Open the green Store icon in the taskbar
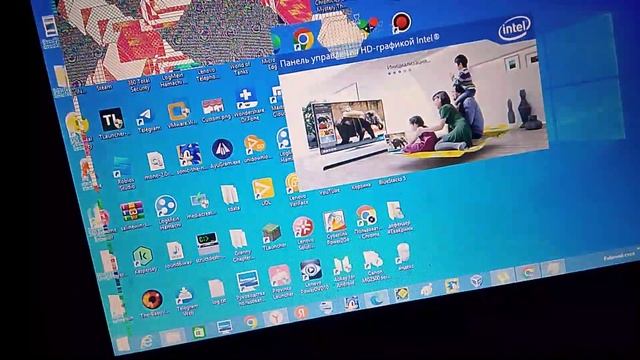 click(199, 332)
